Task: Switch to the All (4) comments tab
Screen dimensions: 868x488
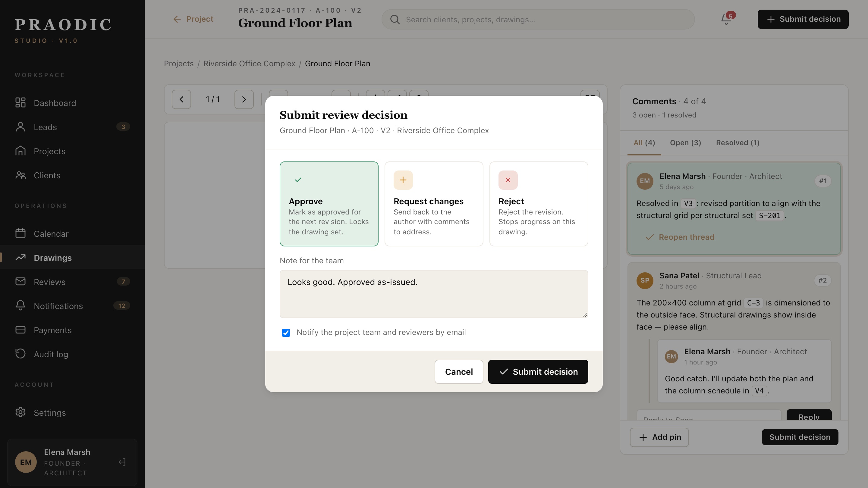Action: point(644,143)
